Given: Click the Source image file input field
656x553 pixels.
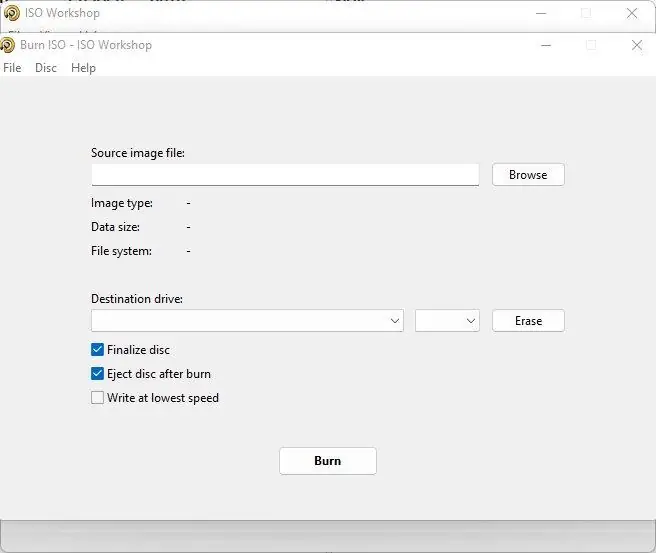Looking at the screenshot, I should (285, 174).
